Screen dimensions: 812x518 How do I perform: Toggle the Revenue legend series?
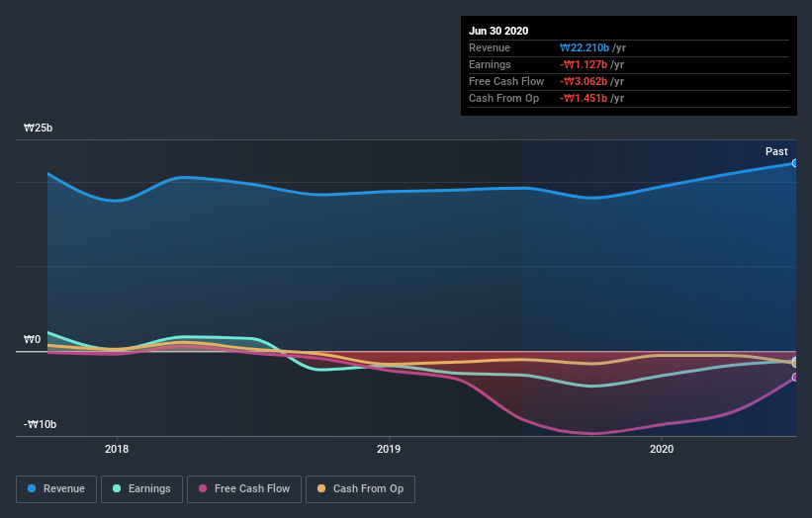[x=56, y=489]
